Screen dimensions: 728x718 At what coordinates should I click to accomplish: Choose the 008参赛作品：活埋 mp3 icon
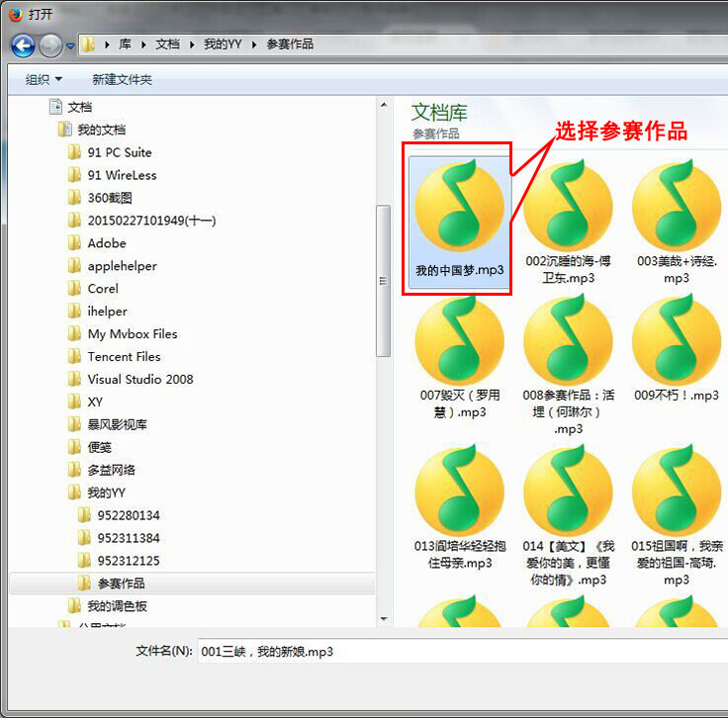[x=567, y=339]
